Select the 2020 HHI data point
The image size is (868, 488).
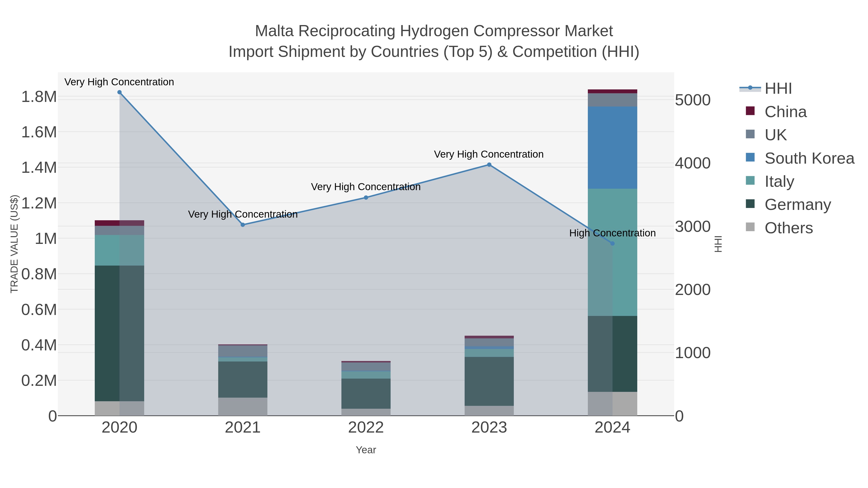(x=119, y=92)
